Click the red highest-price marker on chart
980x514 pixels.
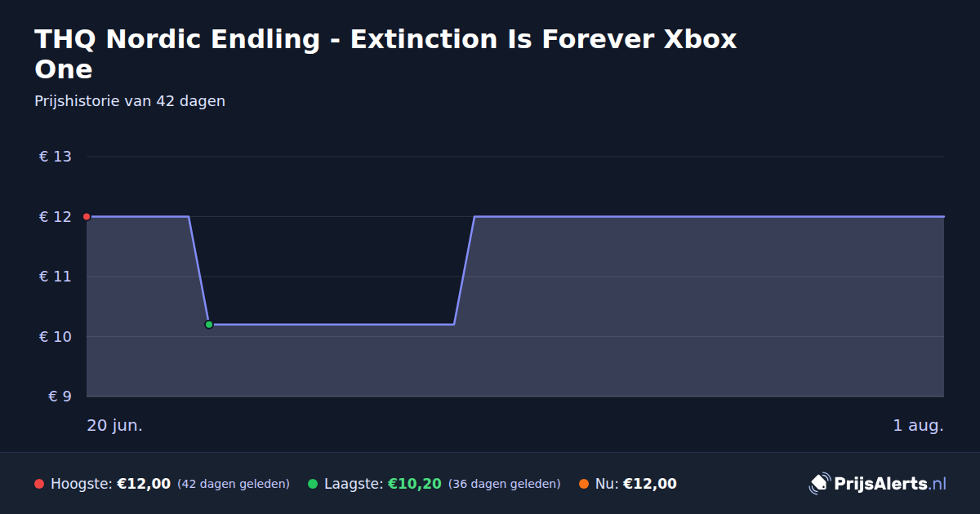pos(87,216)
